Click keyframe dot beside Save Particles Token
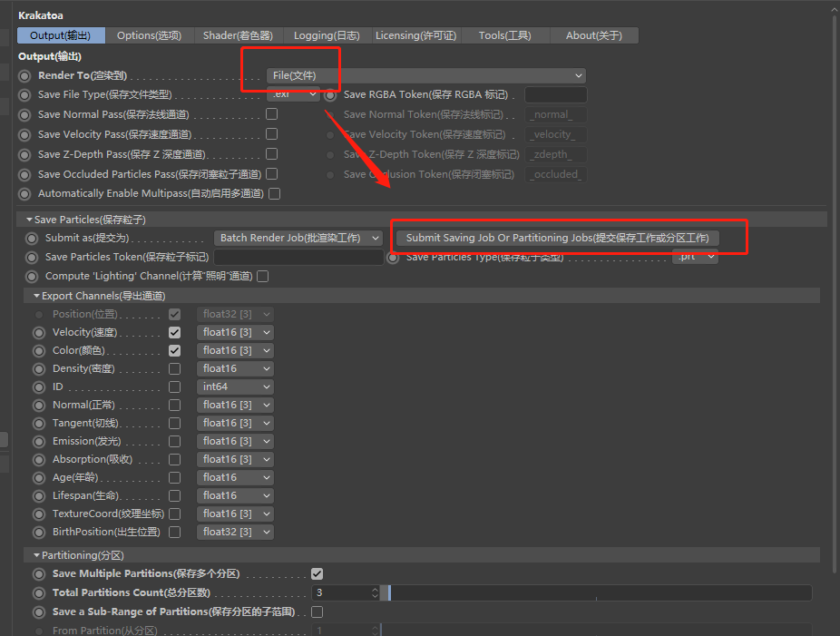Screen dimensions: 840x636 [32, 258]
